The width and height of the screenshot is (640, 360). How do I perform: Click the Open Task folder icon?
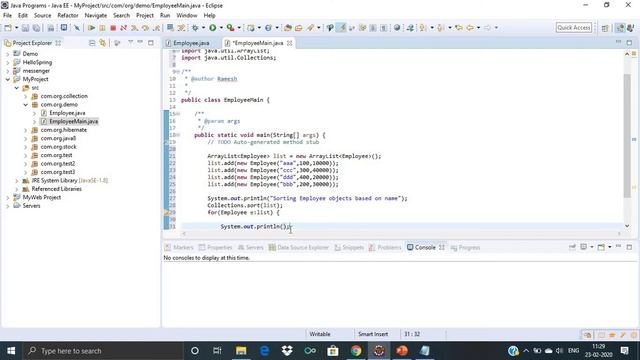[x=299, y=28]
